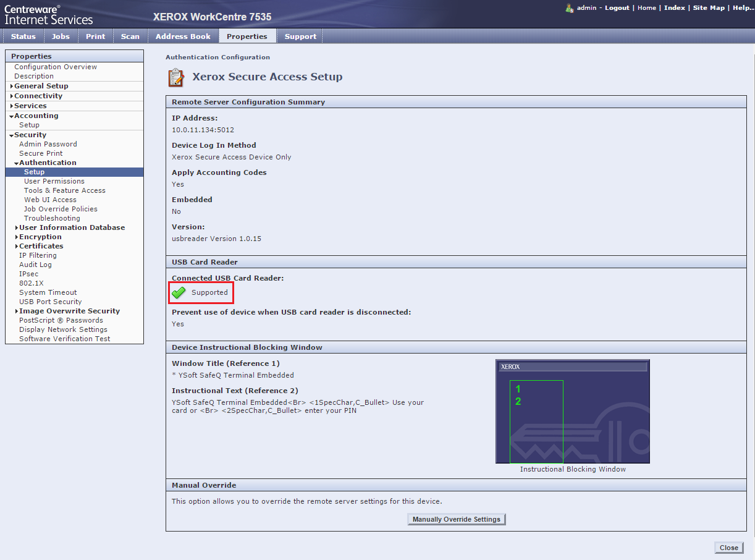
Task: Click the Logout link
Action: (x=617, y=8)
